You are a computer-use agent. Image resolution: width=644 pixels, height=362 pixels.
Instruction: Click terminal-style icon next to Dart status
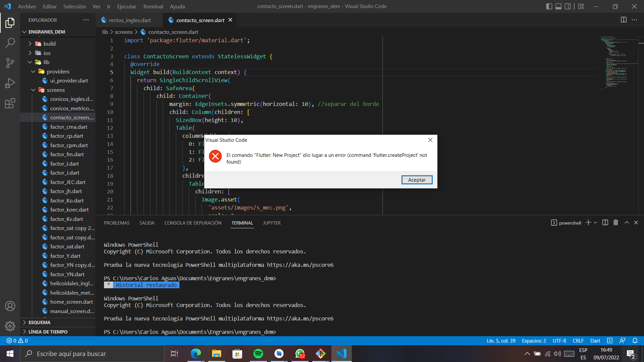[x=610, y=341]
